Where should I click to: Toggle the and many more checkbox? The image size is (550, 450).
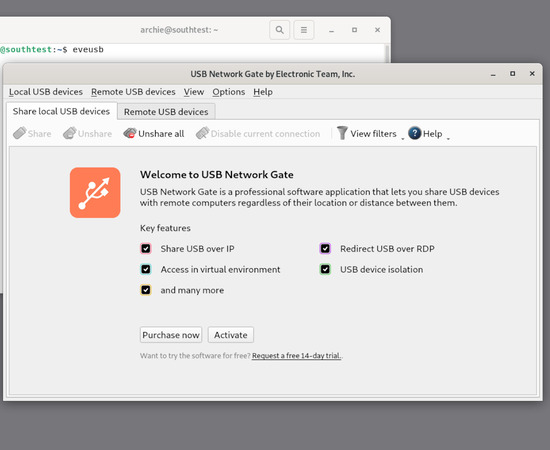coord(146,290)
